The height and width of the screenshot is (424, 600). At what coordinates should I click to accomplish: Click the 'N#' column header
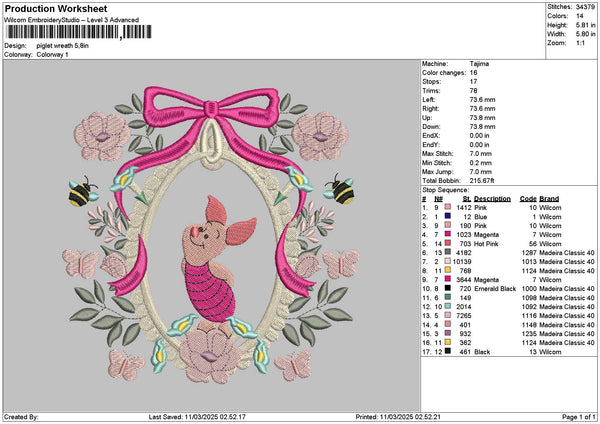point(438,199)
